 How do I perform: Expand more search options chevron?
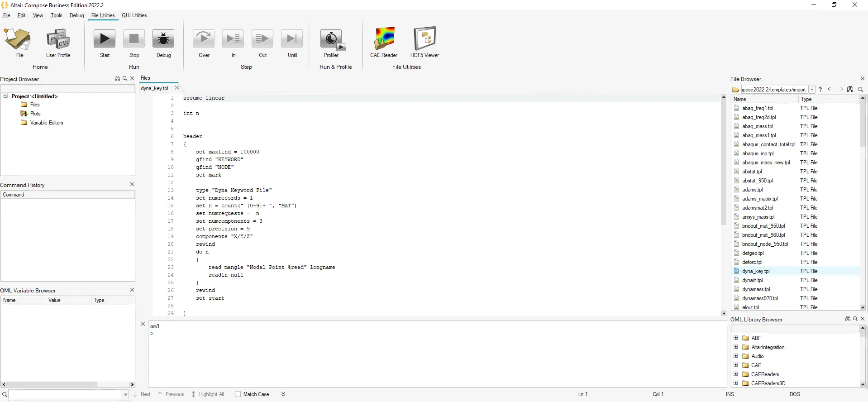click(283, 394)
